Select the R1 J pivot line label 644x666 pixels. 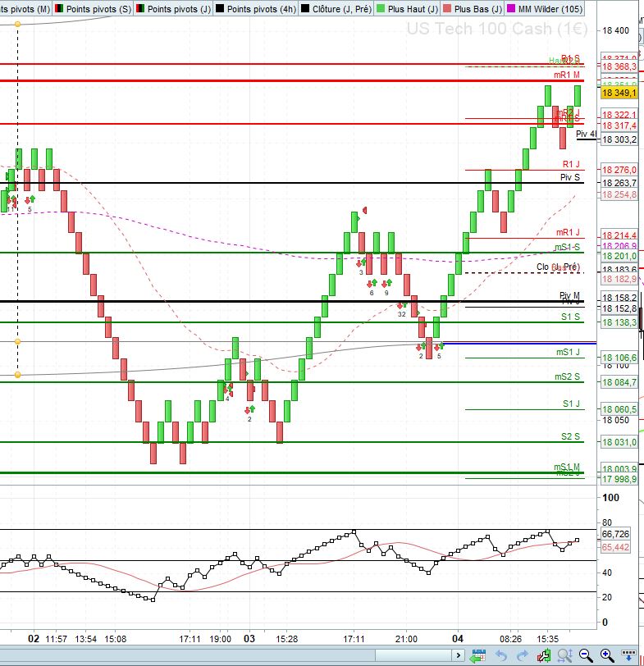click(571, 164)
